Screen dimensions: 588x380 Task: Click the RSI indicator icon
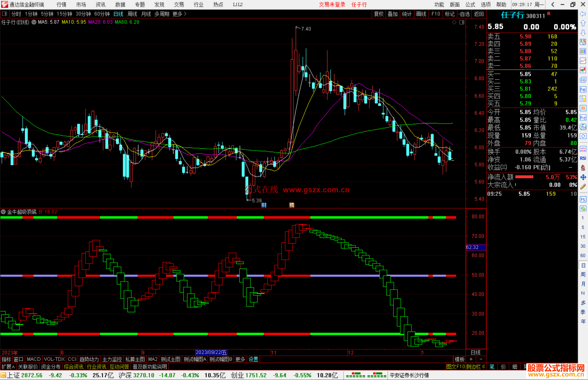coord(583,158)
